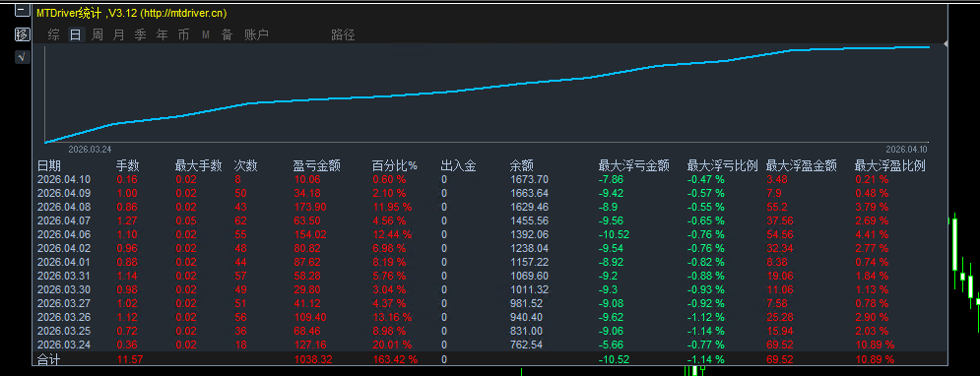Viewport: 980px width, 376px height.
Task: Click the 最大浮盈金额 column header
Action: 802,165
